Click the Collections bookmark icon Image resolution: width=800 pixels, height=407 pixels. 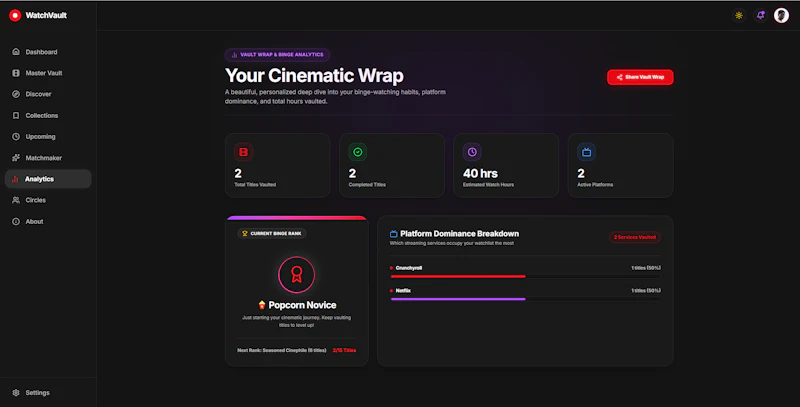(x=16, y=115)
